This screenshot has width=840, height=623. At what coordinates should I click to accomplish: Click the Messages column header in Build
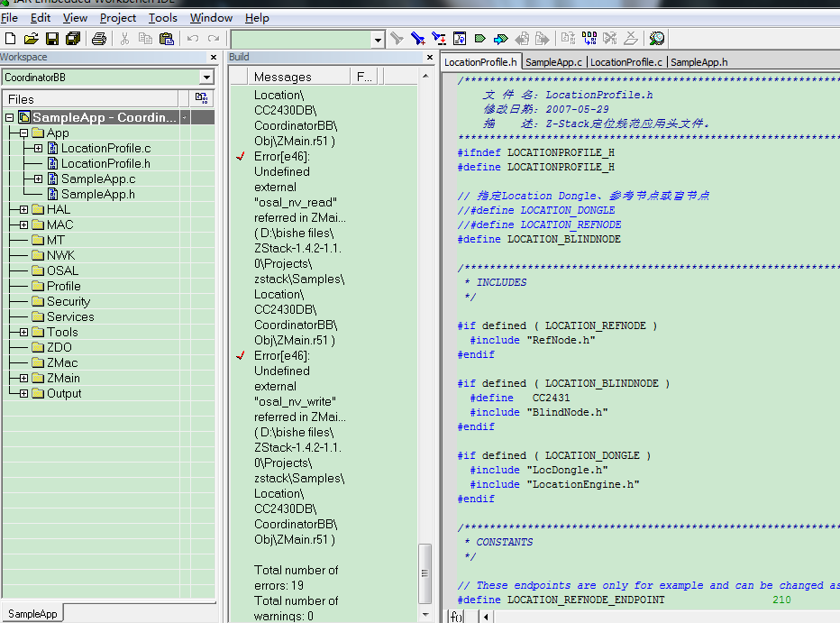pos(282,77)
